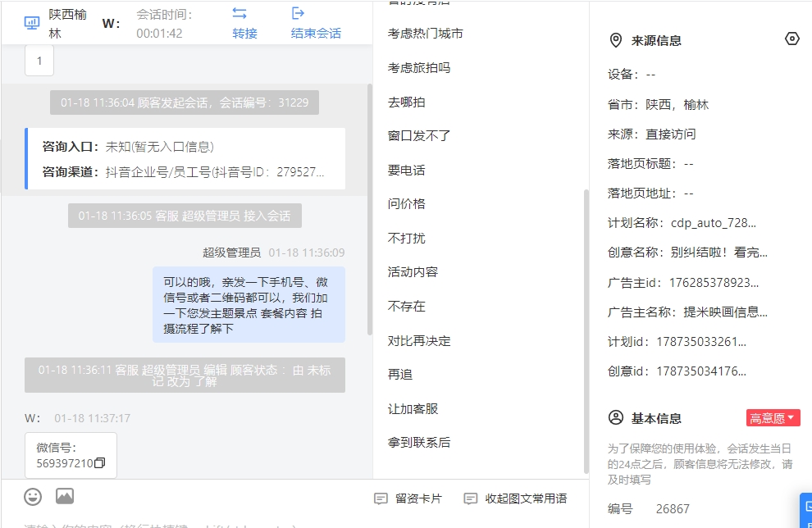Click the session time 00:01:42

click(x=159, y=33)
